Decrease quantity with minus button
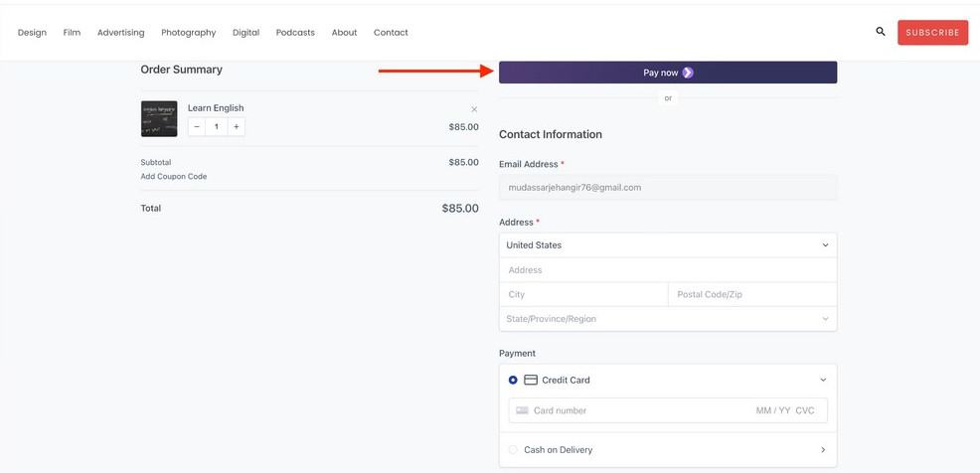This screenshot has height=473, width=980. [x=197, y=127]
